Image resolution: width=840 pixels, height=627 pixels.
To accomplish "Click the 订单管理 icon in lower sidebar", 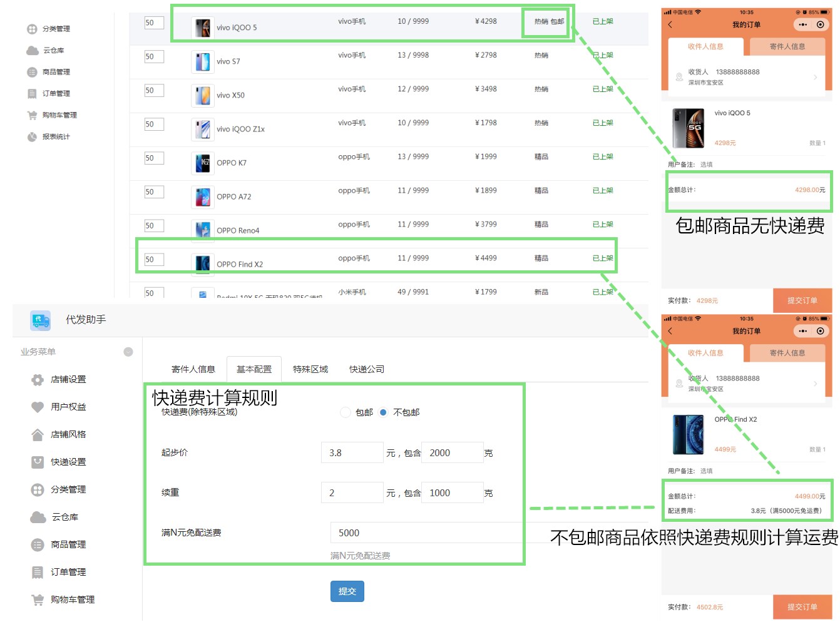I will (x=38, y=573).
